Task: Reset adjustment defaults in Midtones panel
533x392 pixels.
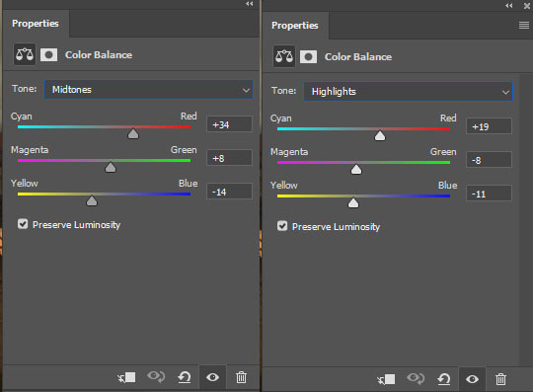Action: [x=185, y=377]
